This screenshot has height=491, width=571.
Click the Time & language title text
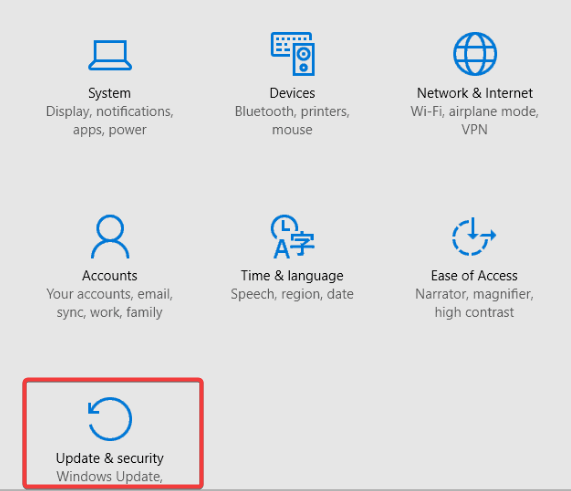click(x=292, y=276)
